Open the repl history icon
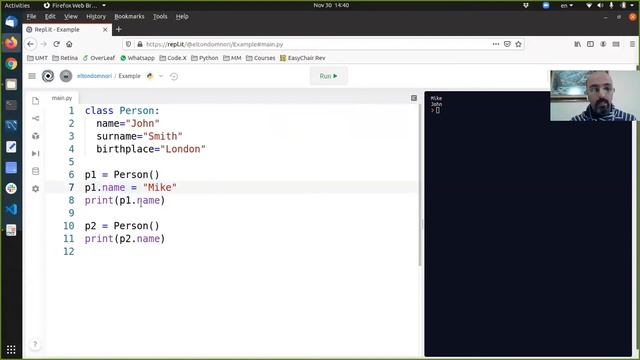 pos(174,76)
